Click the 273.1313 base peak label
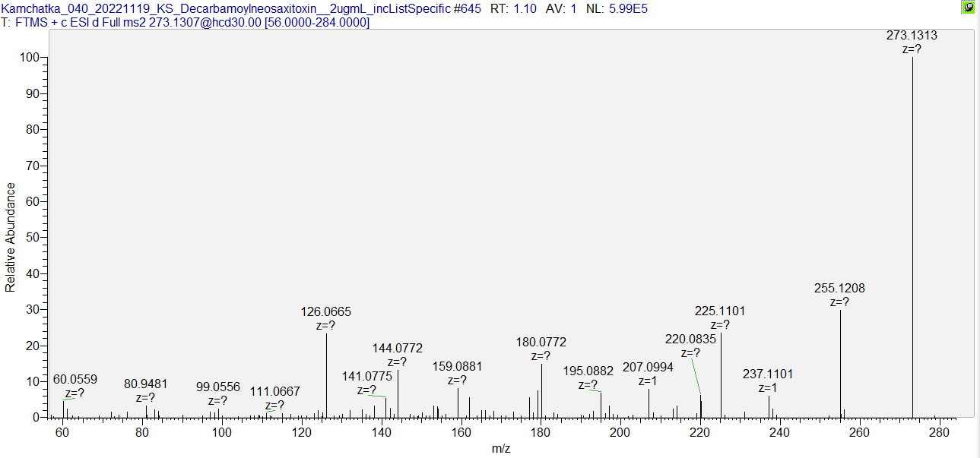 tap(912, 36)
